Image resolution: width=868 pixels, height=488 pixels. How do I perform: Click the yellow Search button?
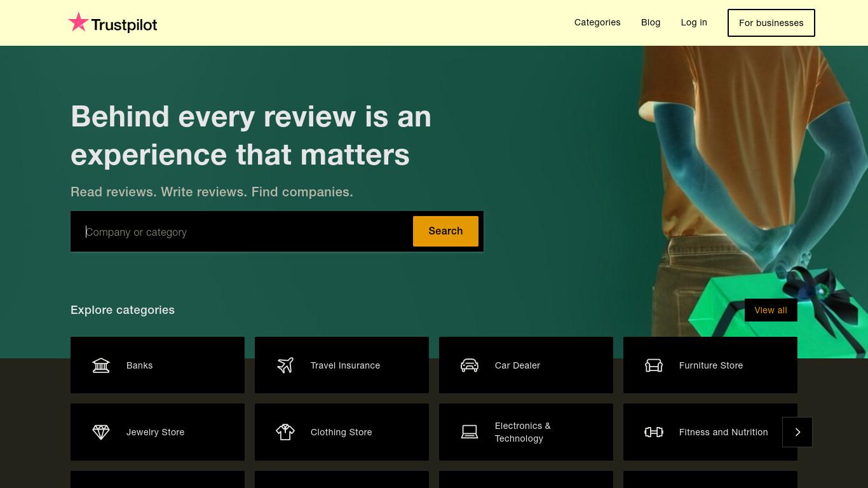[x=445, y=231]
